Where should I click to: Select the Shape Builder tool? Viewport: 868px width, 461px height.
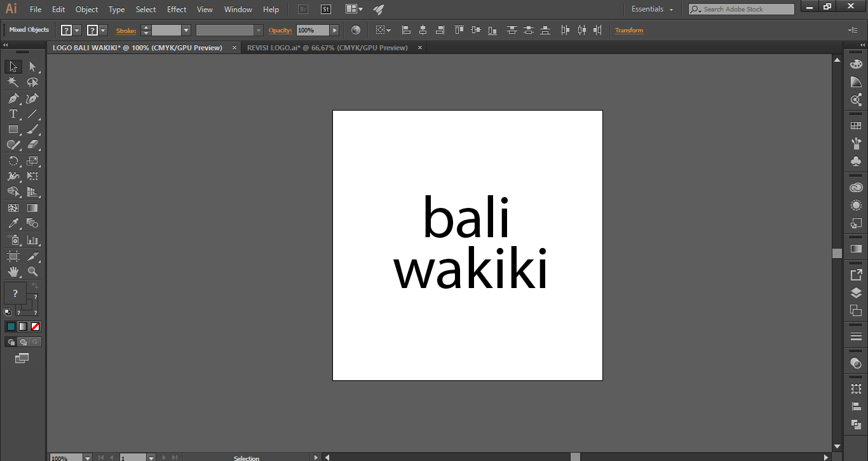[x=13, y=192]
